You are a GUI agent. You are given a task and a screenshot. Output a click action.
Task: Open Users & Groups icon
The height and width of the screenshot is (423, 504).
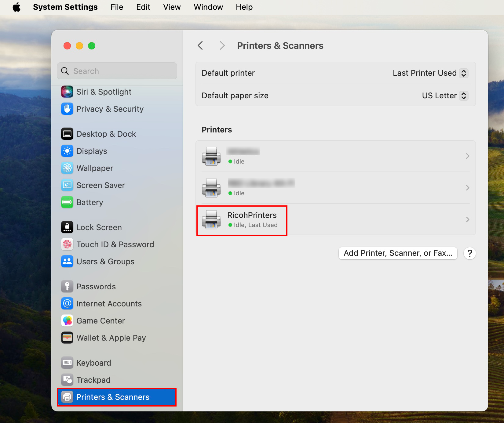[67, 261]
